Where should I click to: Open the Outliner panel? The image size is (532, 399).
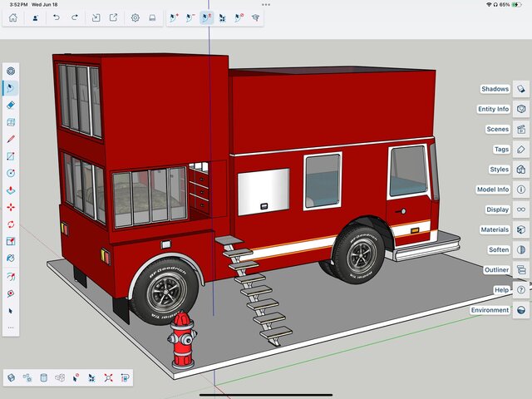497,269
